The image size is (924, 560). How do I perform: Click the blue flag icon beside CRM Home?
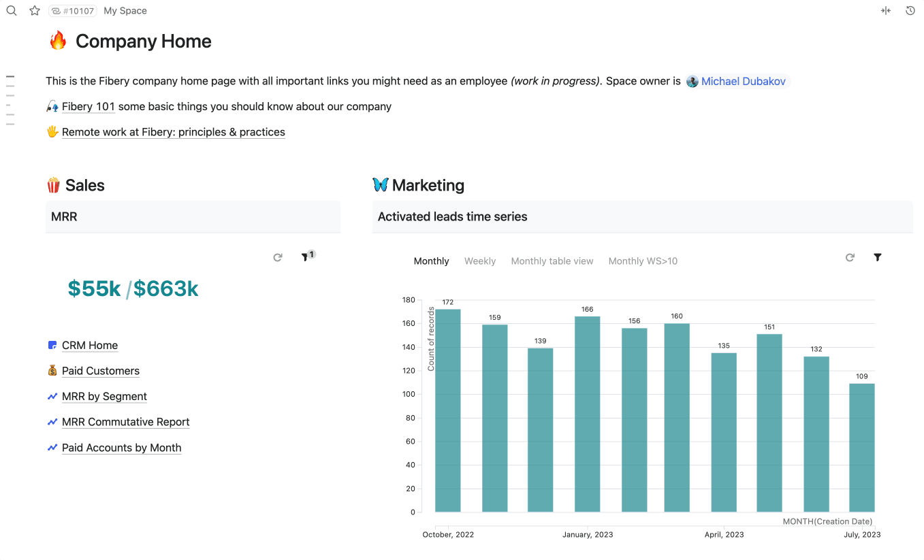point(52,345)
